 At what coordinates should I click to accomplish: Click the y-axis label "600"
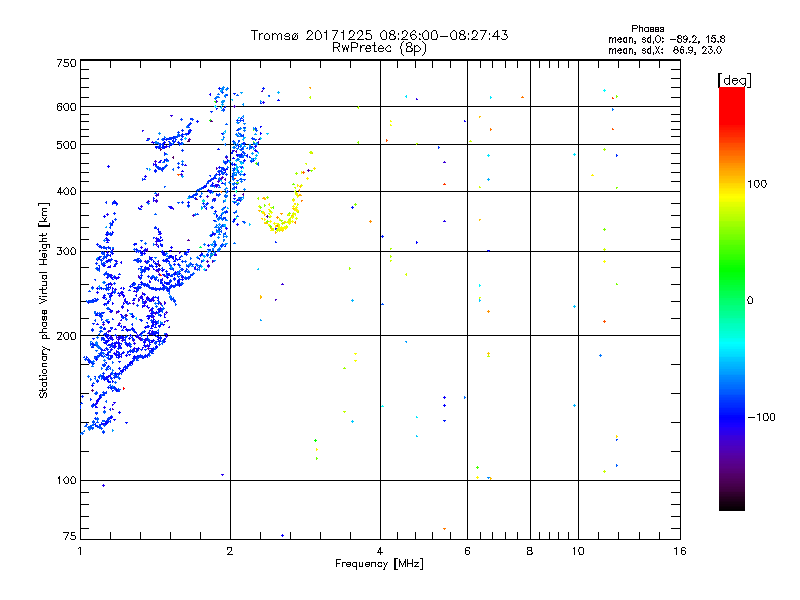(x=66, y=107)
